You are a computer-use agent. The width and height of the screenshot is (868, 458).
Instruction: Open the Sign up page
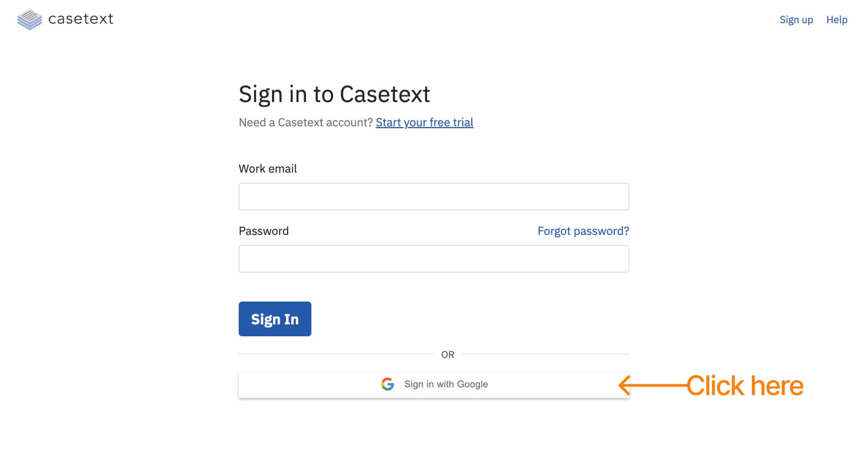tap(796, 19)
